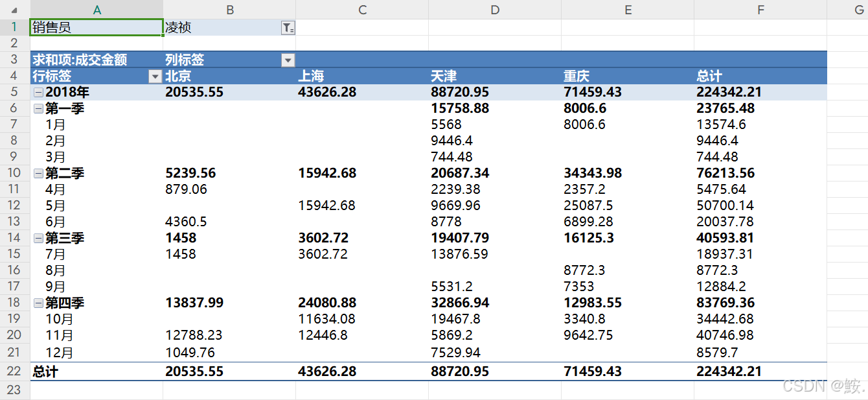This screenshot has height=400, width=868.
Task: Click the select-all corner triangle
Action: (x=15, y=10)
